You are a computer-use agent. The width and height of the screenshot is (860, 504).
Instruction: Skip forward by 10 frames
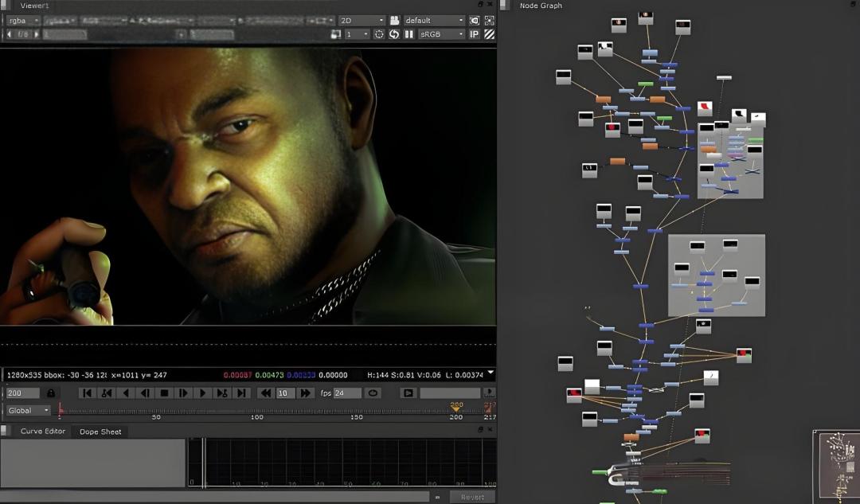click(305, 393)
